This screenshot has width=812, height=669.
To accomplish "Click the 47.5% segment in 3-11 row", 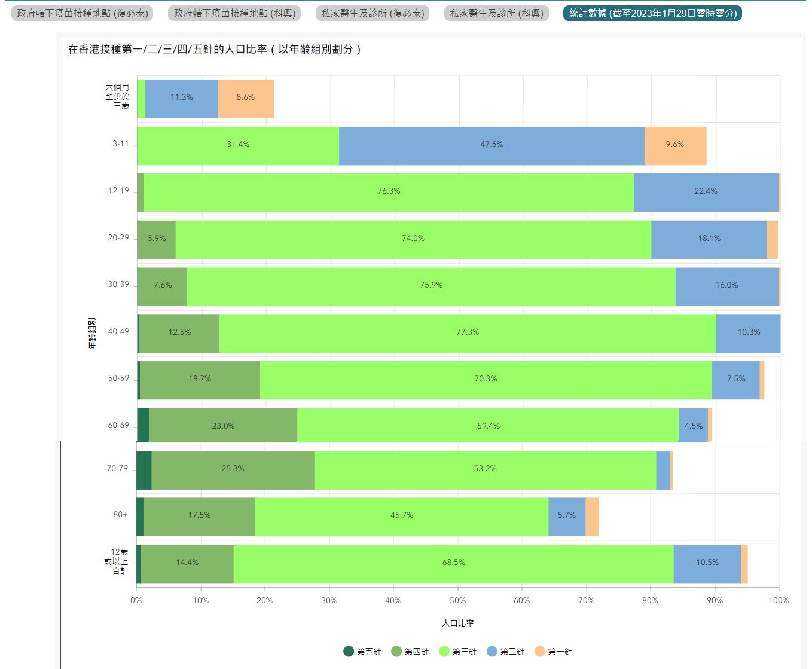I will [x=492, y=145].
